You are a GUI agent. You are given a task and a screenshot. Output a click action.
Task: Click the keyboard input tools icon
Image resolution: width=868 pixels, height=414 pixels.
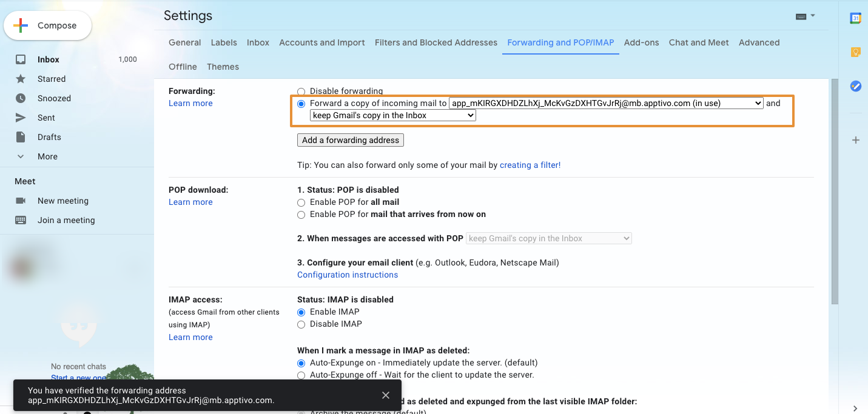click(x=801, y=16)
